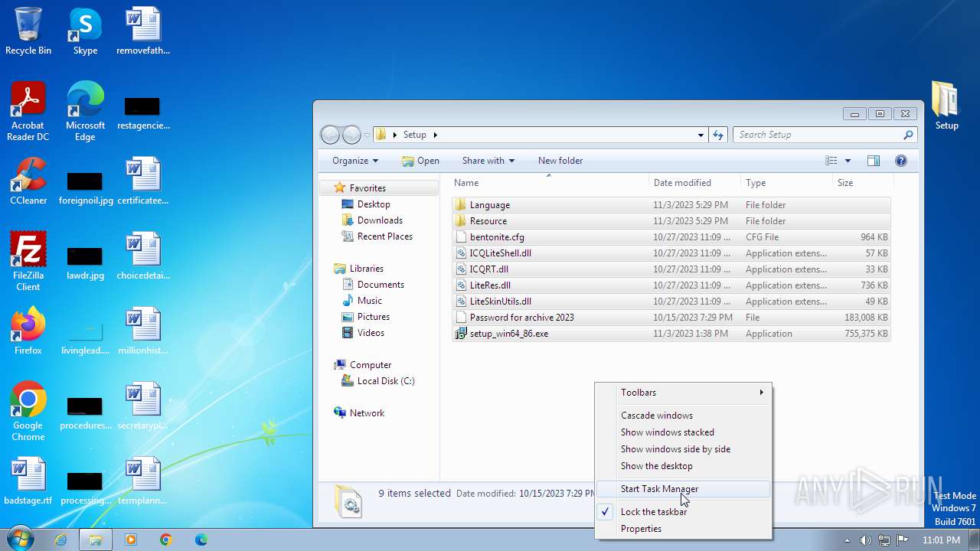
Task: Click the Action Center flag tray icon
Action: coord(902,540)
